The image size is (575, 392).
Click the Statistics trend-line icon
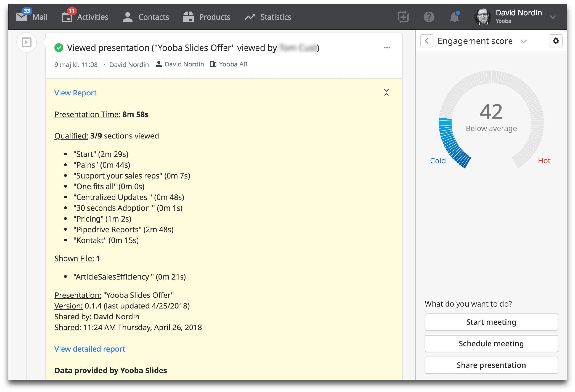250,17
